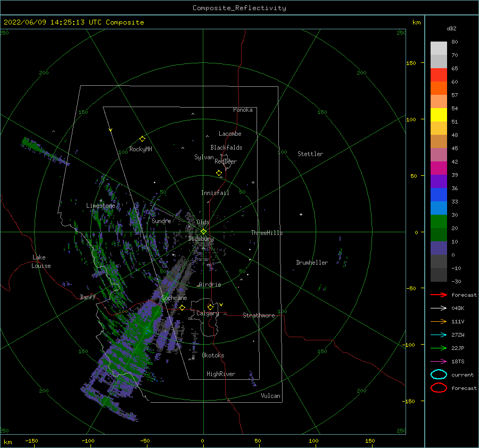Select the white 04DK arrow legend icon
Viewport: 479px width, 448px height.
439,308
